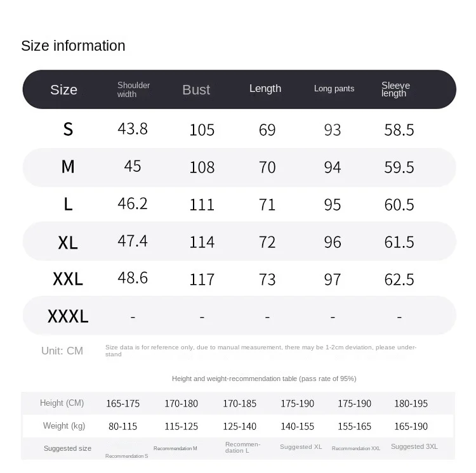476x473 pixels.
Task: Select the "Suggested 3XL" recommendation
Action: [414, 447]
